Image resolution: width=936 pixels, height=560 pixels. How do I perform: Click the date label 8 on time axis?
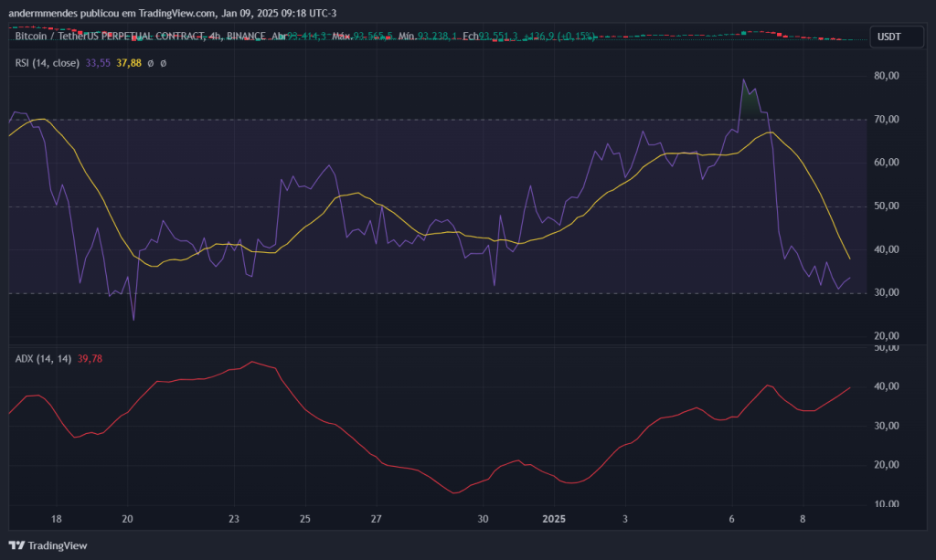(803, 519)
